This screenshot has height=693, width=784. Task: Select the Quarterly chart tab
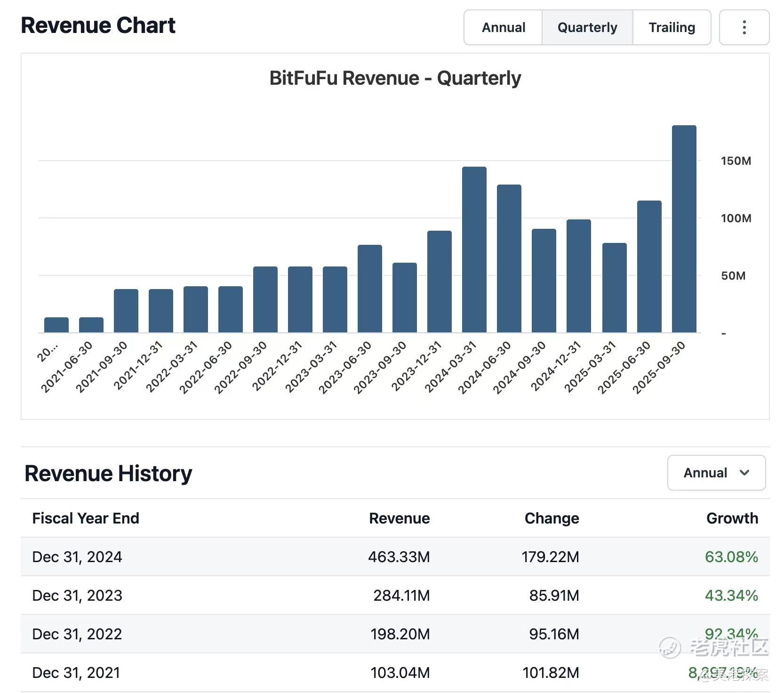587,27
